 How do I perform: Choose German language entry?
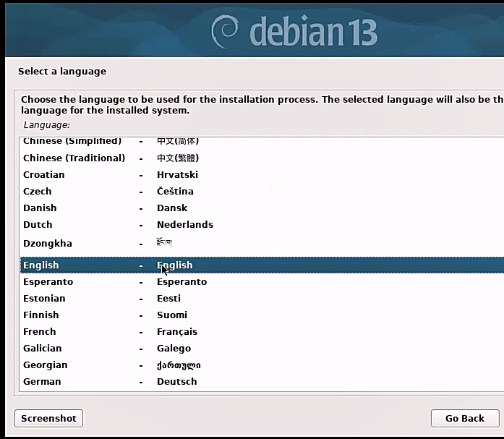(x=42, y=381)
